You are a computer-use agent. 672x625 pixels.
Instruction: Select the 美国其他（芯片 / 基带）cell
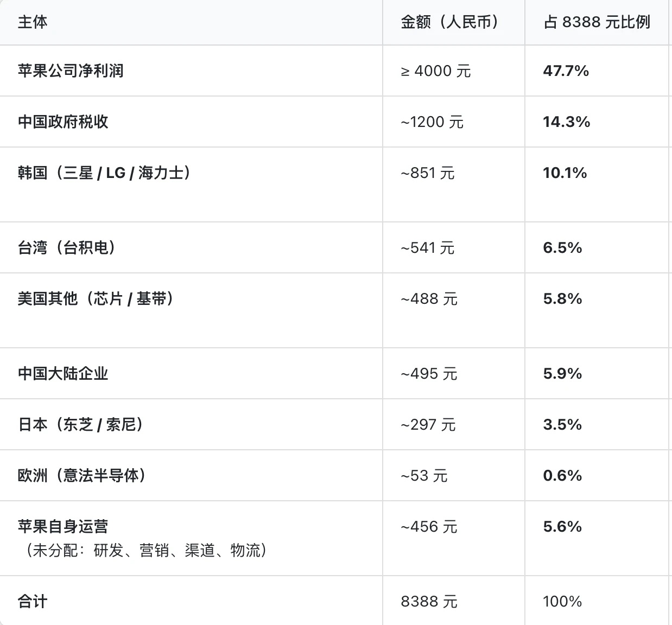click(x=96, y=299)
